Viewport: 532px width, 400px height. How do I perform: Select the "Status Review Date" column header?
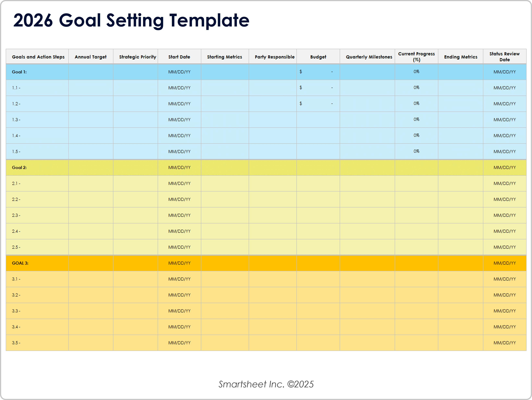click(504, 57)
